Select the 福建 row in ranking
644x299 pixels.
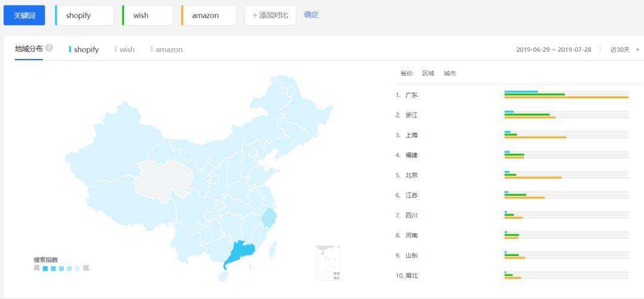[x=512, y=155]
